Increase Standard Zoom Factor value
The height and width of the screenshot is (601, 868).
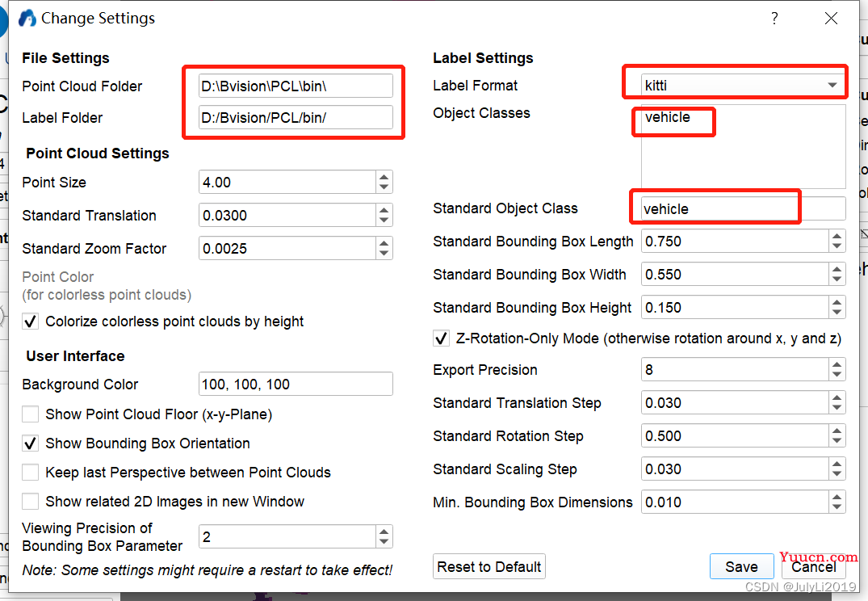click(x=384, y=244)
